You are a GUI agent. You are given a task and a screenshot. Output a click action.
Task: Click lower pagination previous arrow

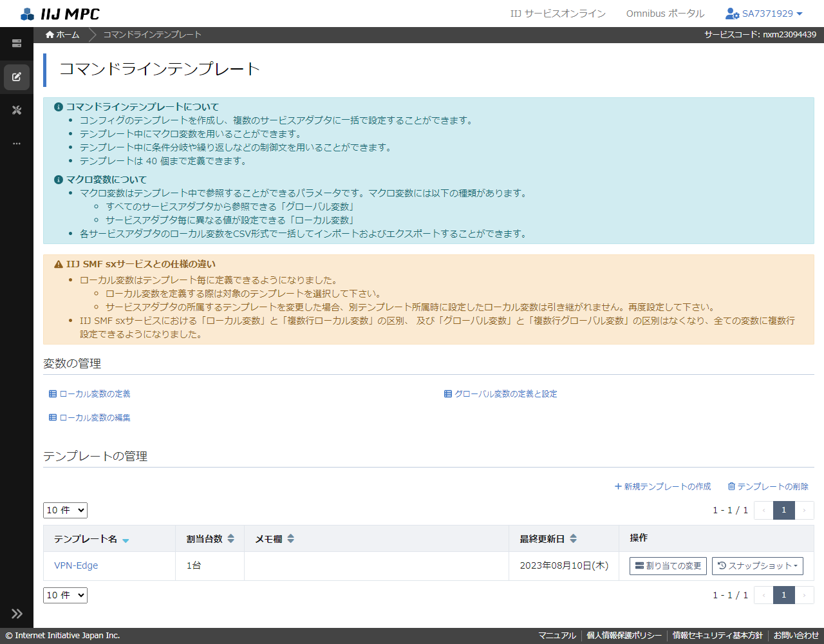tap(763, 595)
